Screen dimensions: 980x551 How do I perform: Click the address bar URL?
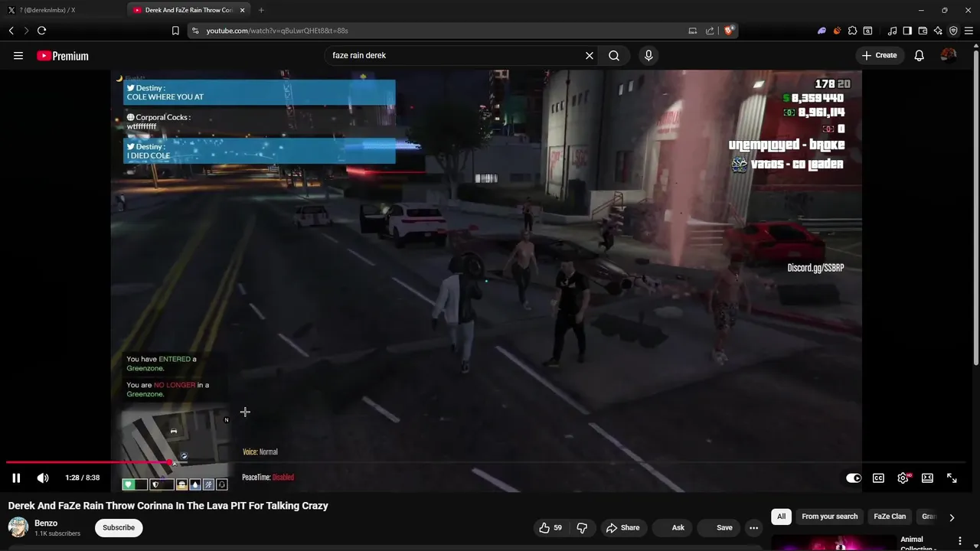click(277, 31)
